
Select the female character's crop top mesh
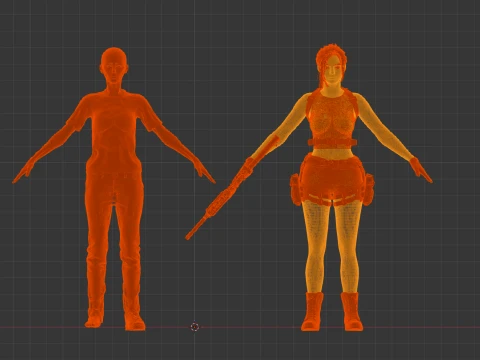pos(332,118)
